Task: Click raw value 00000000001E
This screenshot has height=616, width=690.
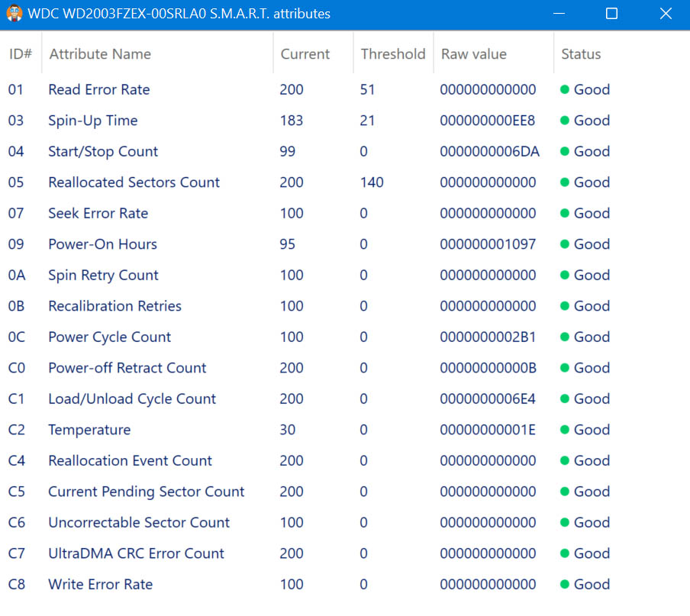Action: [488, 430]
